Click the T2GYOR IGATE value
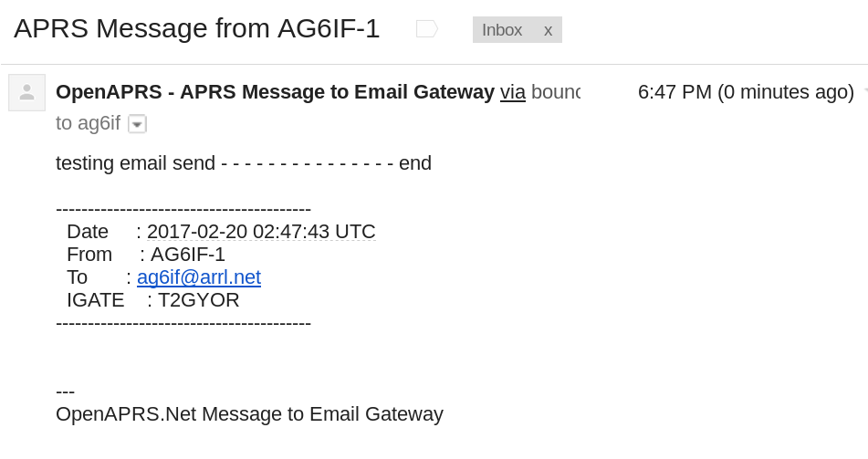Viewport: 868px width, 459px height. (x=199, y=300)
